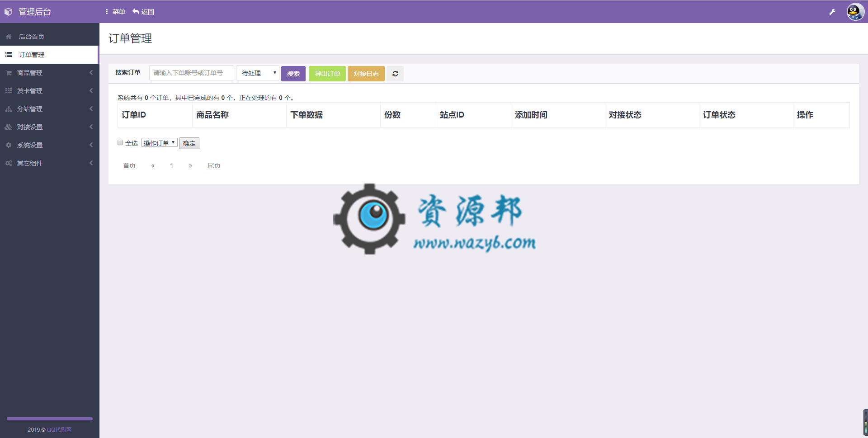The height and width of the screenshot is (438, 868).
Task: Open 对接设置 sidebar menu
Action: click(x=49, y=127)
